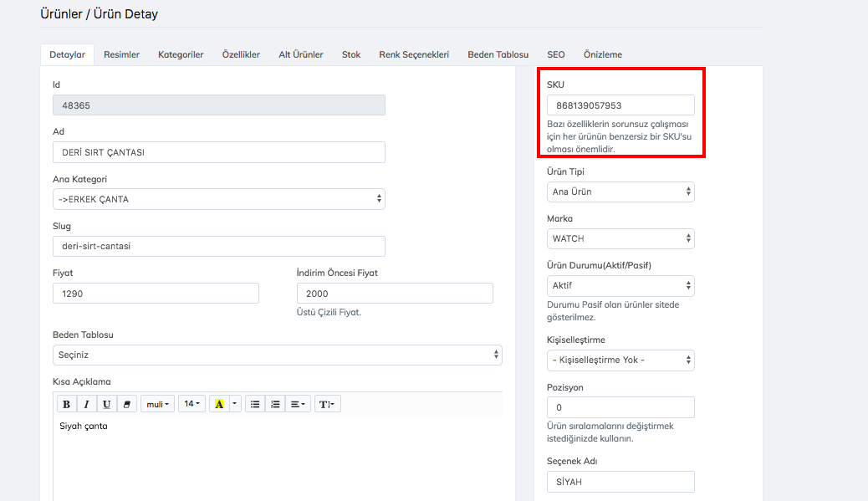868x501 pixels.
Task: Insert an ordered numbered list
Action: click(275, 404)
